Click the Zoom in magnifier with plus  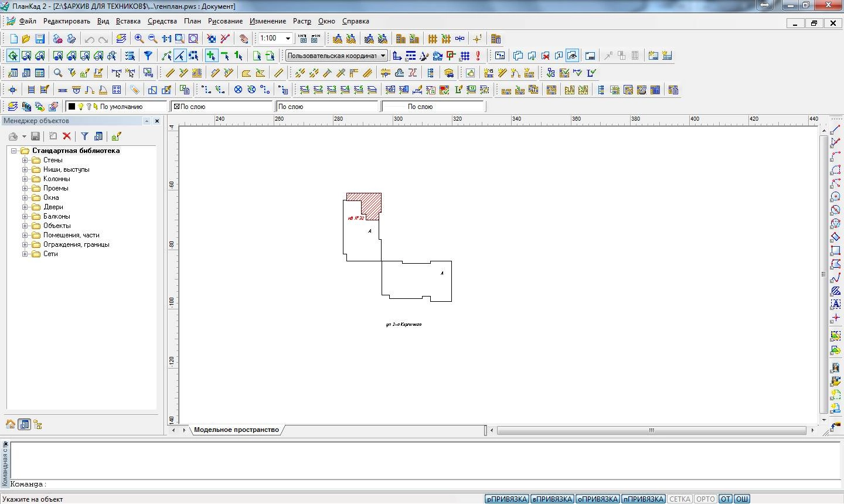139,39
